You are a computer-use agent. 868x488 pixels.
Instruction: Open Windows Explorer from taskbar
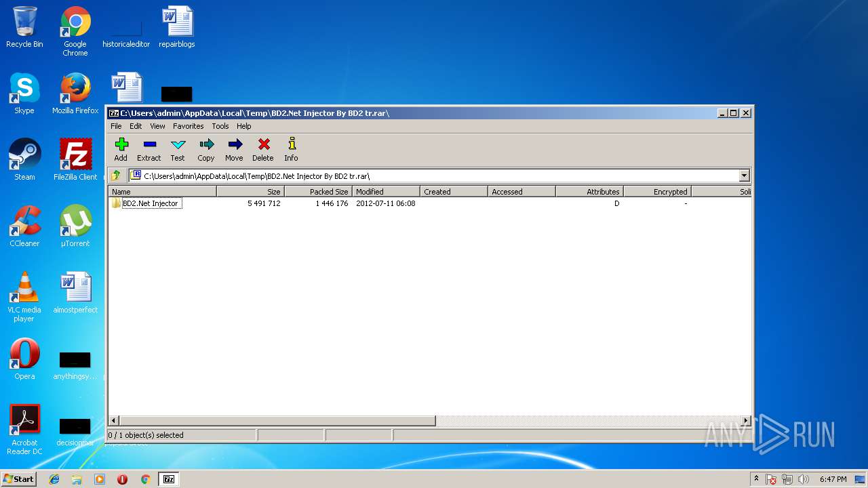coord(77,479)
